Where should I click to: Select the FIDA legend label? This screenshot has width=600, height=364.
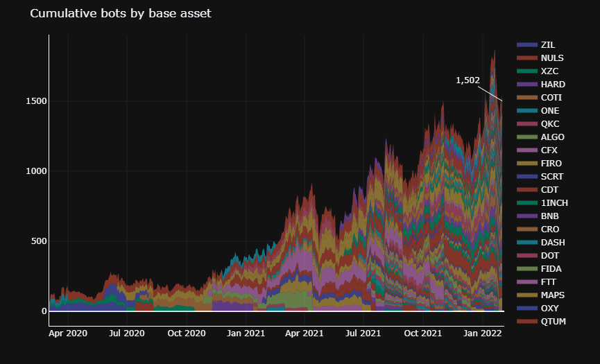tap(551, 269)
